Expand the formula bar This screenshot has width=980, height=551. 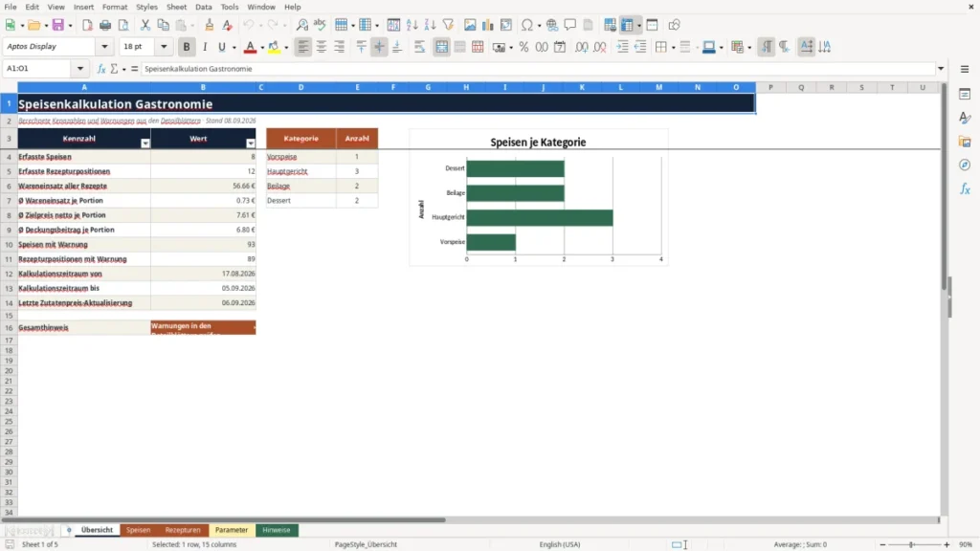941,69
